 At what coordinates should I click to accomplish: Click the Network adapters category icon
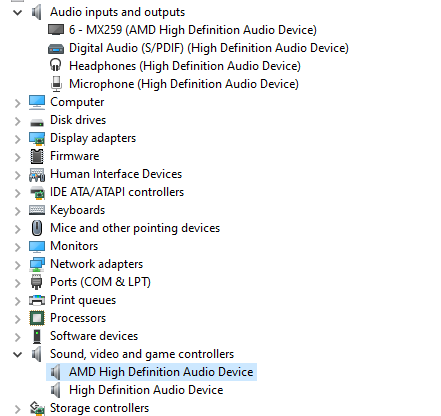tap(37, 264)
